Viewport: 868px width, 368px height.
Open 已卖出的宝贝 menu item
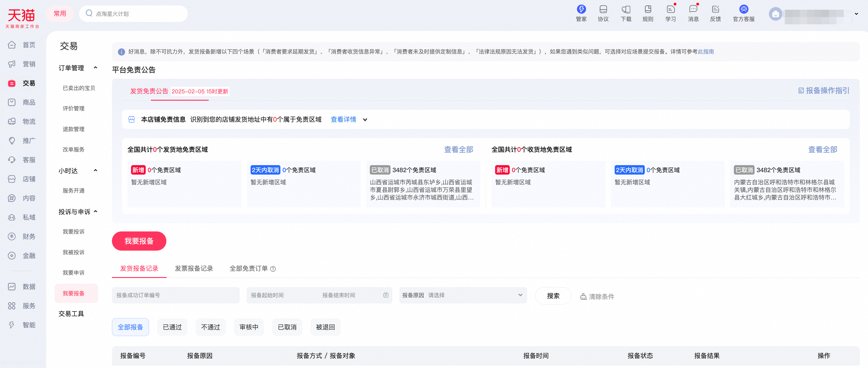(79, 88)
